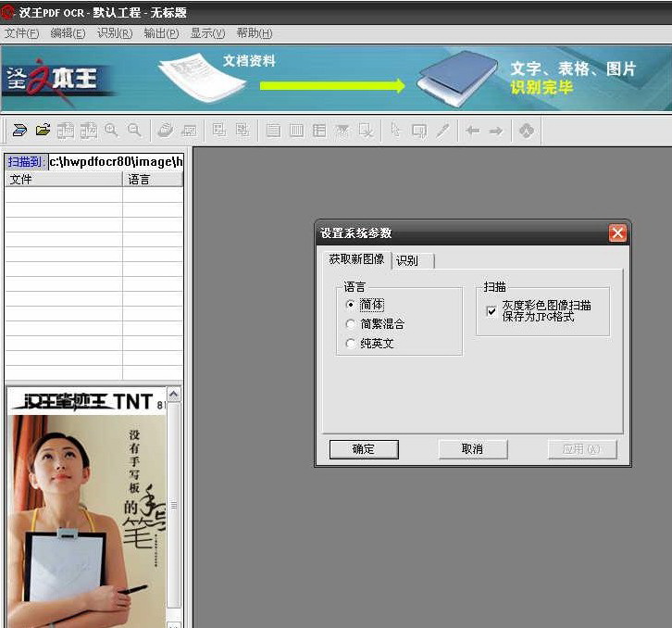Viewport: 672px width, 628px height.
Task: Click the preview panel vertical scrollbar thumb
Action: click(174, 505)
